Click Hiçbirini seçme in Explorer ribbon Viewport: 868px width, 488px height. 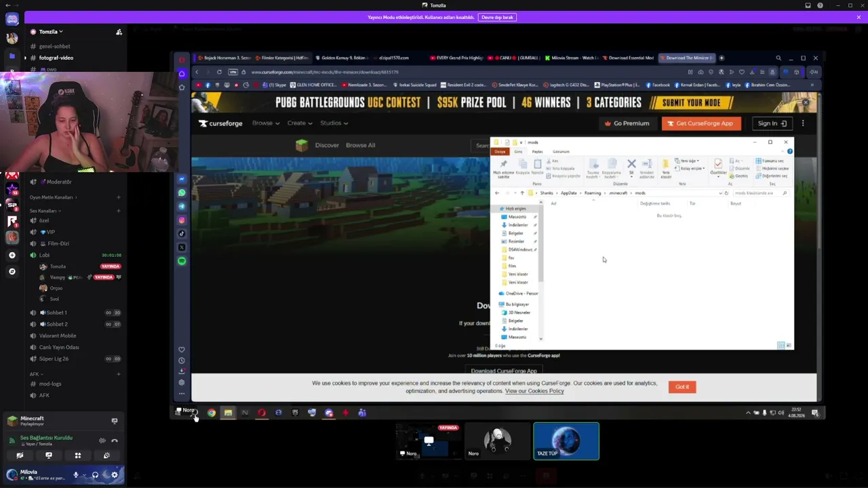pyautogui.click(x=772, y=168)
